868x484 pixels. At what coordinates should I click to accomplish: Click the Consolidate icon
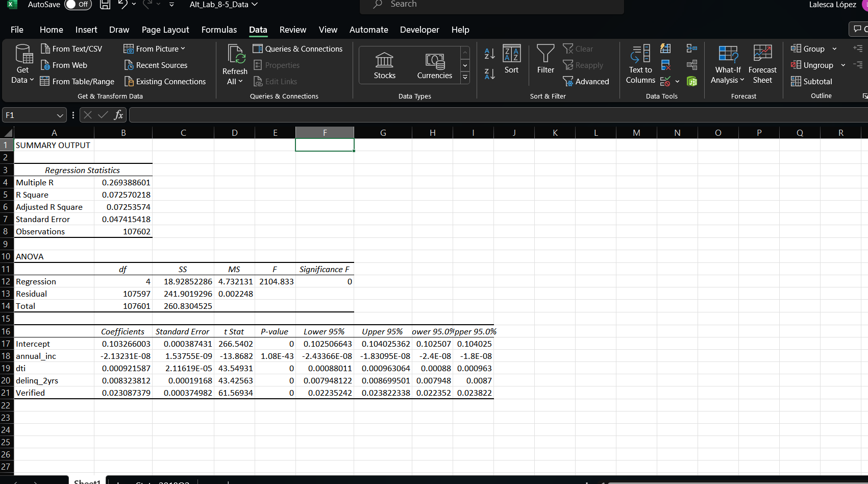(692, 49)
